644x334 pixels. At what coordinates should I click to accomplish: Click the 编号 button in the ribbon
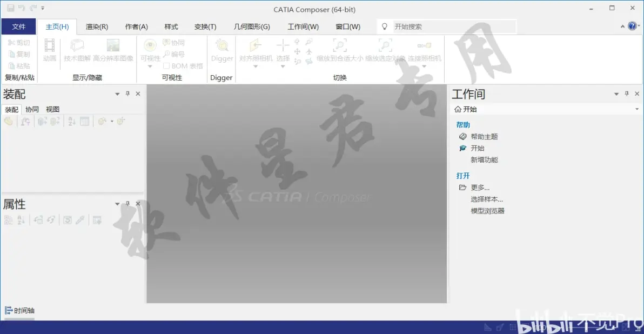point(174,54)
